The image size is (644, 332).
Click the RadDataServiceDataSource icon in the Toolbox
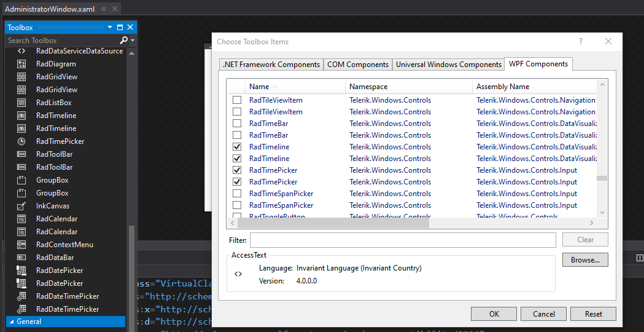click(x=21, y=51)
